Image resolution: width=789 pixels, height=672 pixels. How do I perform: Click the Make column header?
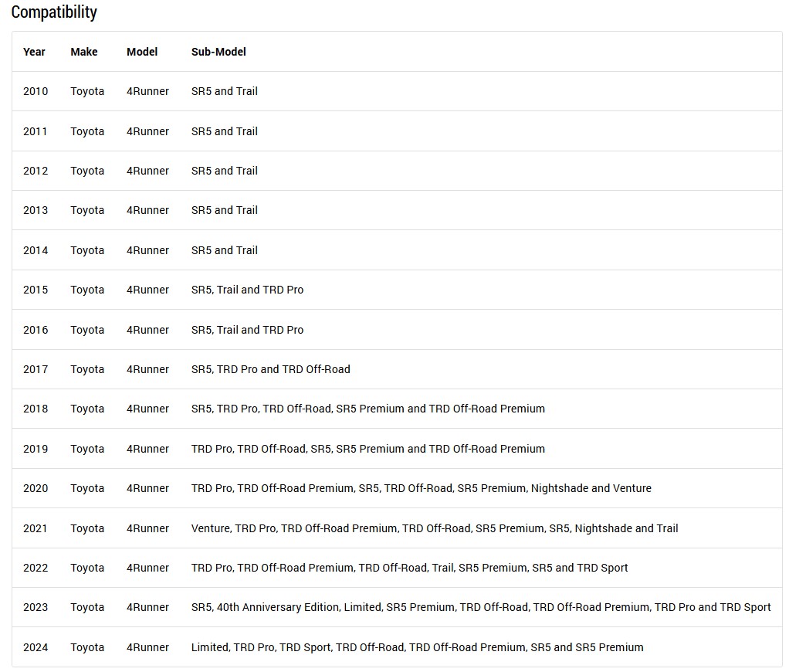84,52
